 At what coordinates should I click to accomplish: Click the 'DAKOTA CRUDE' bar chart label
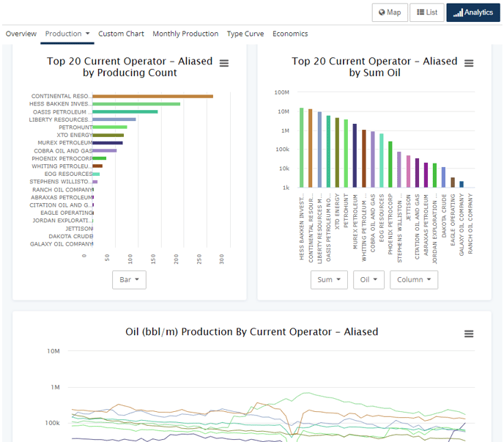(x=71, y=237)
